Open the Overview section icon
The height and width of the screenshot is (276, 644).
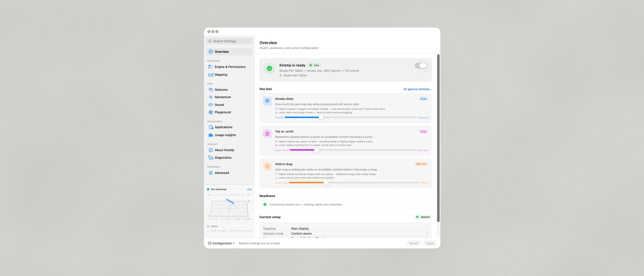pos(211,52)
